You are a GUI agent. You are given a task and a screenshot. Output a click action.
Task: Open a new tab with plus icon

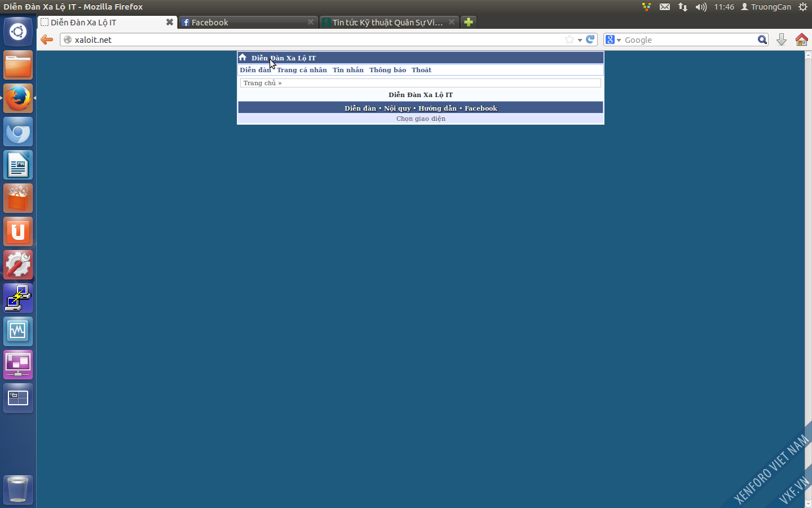468,22
